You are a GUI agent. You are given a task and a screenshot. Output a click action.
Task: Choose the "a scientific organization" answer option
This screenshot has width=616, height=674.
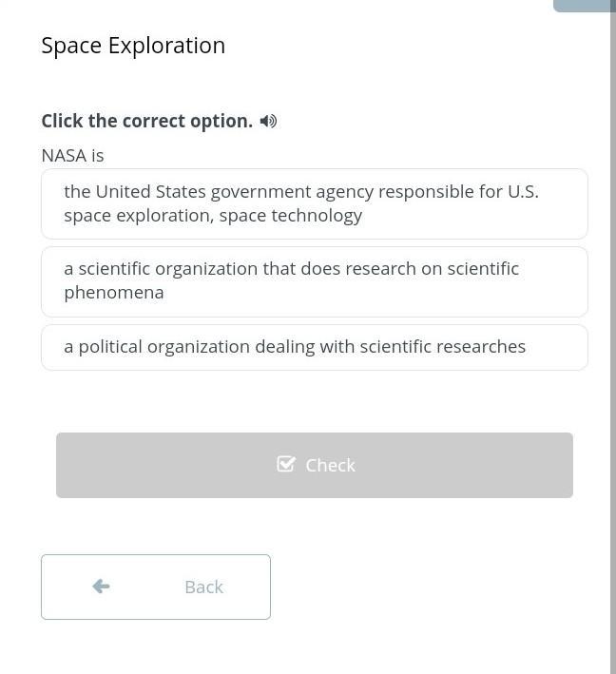(314, 281)
